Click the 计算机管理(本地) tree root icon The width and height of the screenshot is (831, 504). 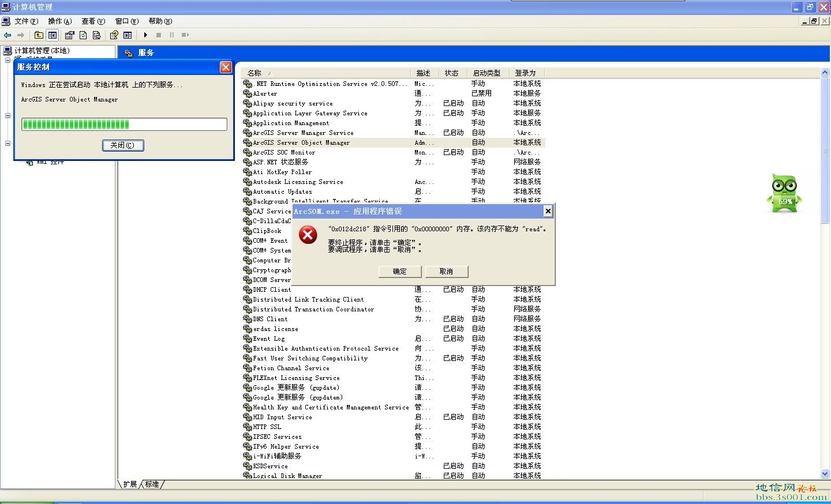tap(8, 51)
